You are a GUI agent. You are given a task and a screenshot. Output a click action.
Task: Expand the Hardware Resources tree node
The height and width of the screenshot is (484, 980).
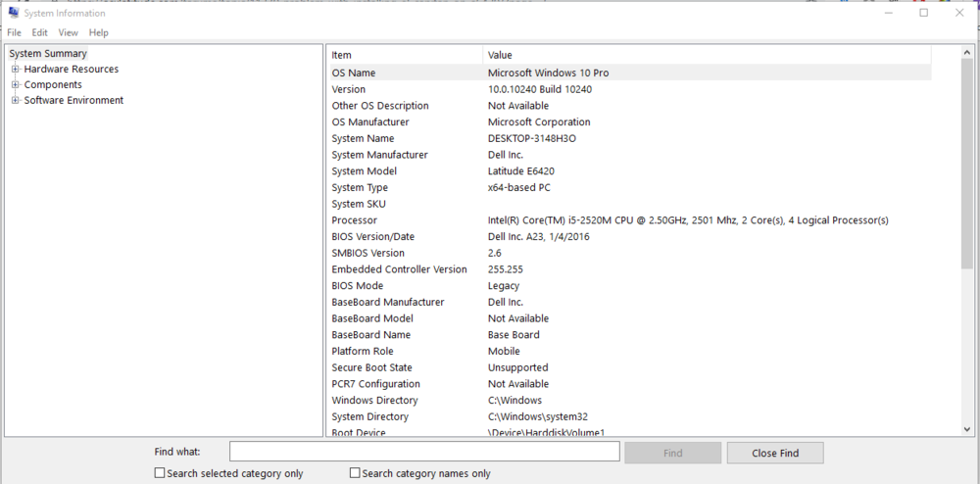tap(15, 70)
